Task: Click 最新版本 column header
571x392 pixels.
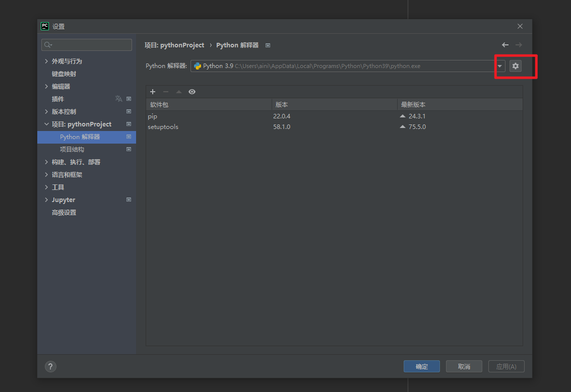Action: 460,104
